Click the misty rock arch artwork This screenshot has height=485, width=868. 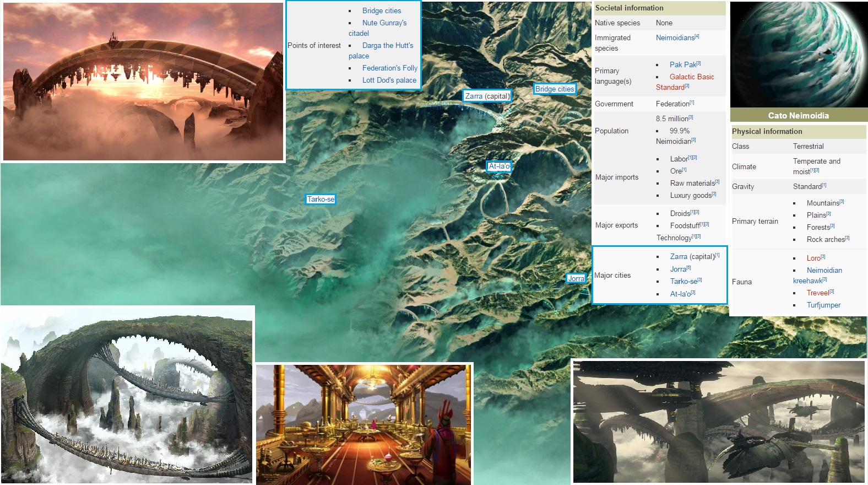tap(127, 395)
